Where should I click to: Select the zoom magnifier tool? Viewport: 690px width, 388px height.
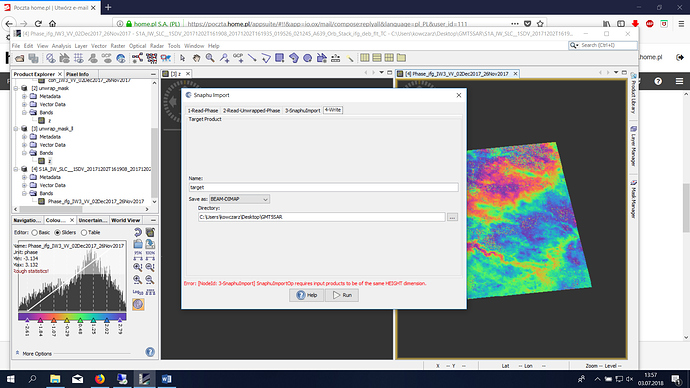point(210,58)
